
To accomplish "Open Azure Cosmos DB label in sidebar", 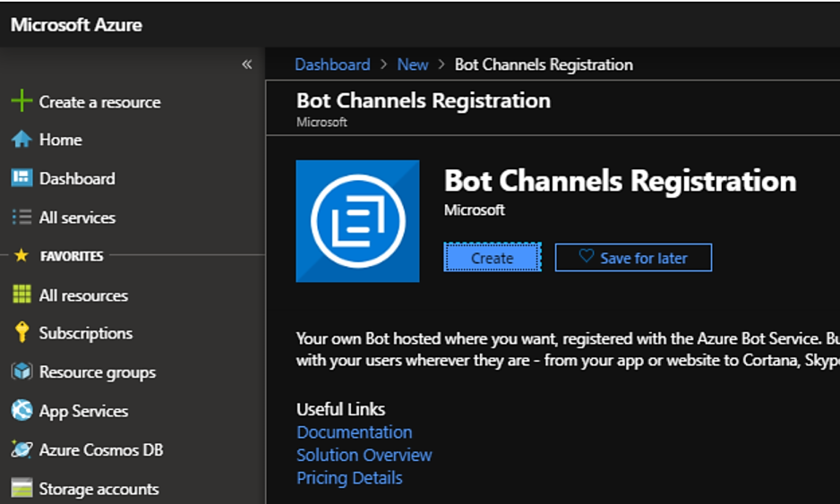I will 101,449.
